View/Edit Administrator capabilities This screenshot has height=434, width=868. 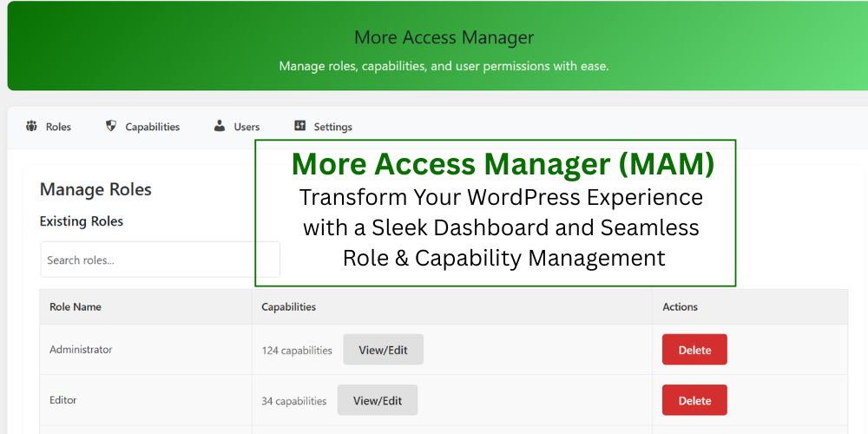[x=383, y=350]
